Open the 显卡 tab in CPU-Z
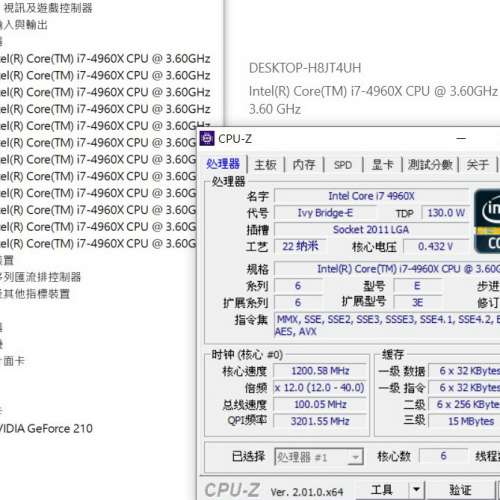The height and width of the screenshot is (500, 500). pyautogui.click(x=382, y=165)
